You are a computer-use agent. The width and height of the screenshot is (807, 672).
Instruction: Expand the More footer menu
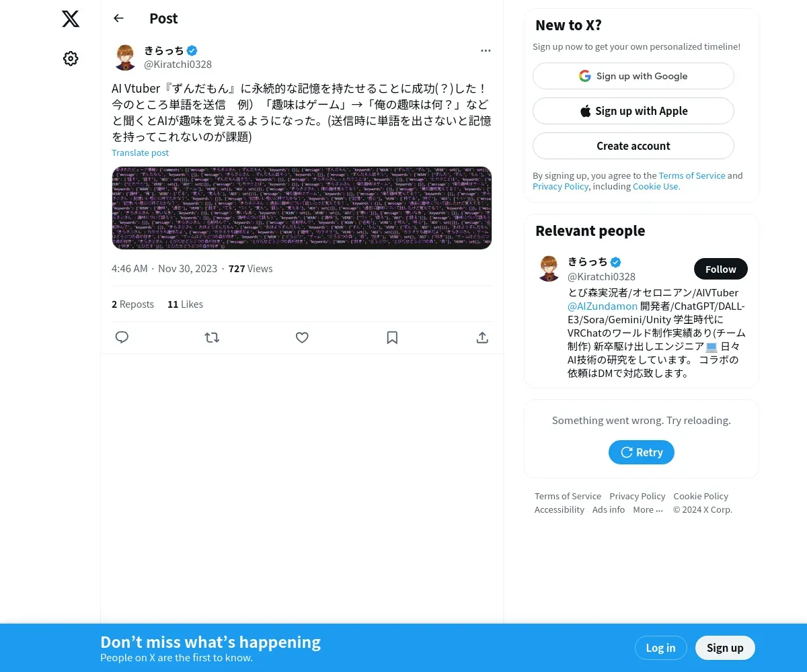[x=648, y=509]
